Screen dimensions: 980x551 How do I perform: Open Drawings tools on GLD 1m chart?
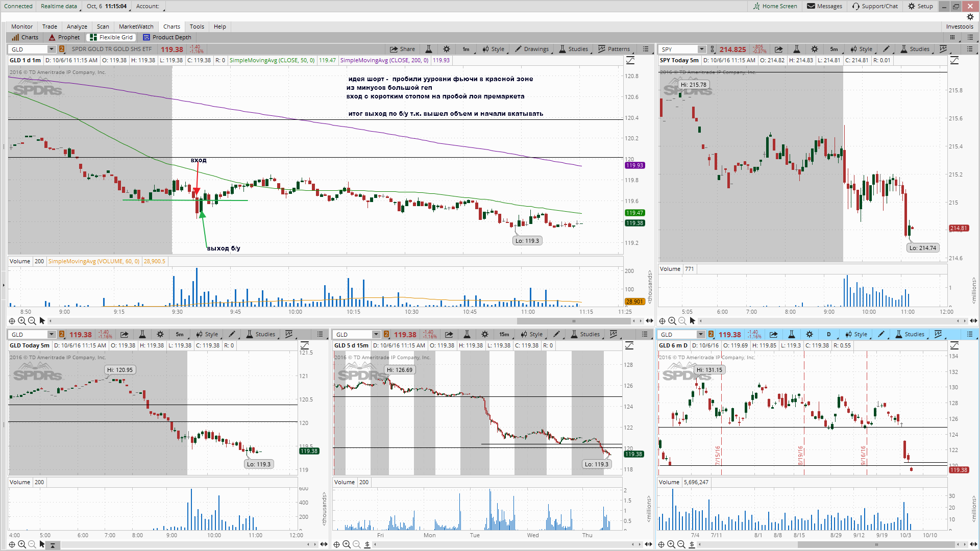(x=532, y=49)
